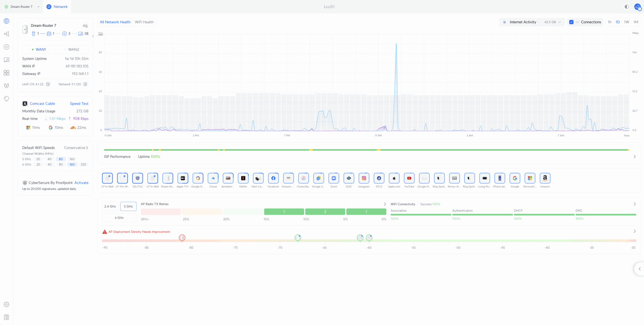
Task: Click the YouTube app icon
Action: [409, 178]
